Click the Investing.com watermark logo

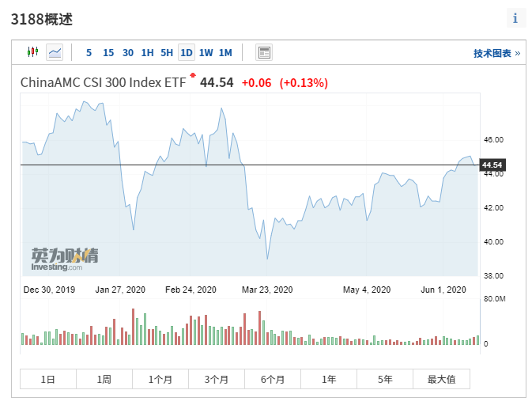pos(65,258)
